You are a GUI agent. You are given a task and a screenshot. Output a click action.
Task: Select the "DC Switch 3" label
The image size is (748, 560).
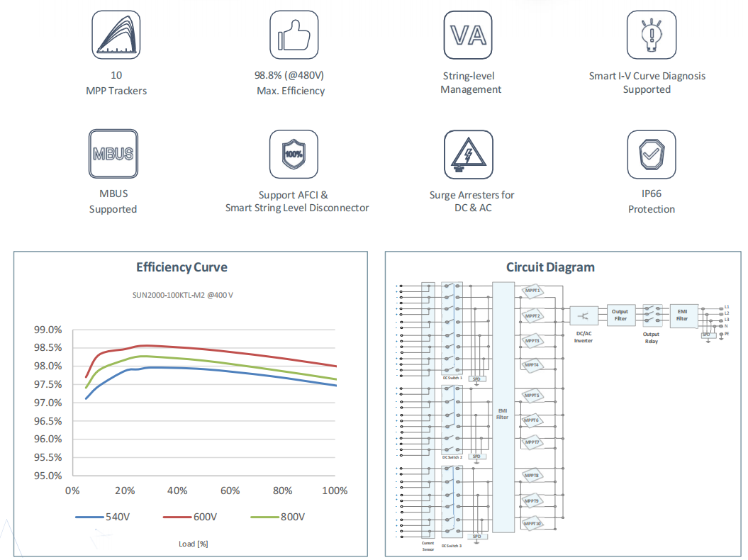452,546
